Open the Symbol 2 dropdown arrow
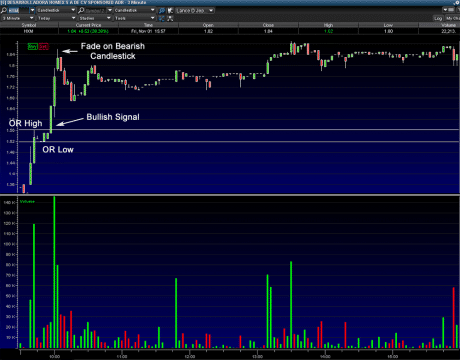 [x=110, y=10]
